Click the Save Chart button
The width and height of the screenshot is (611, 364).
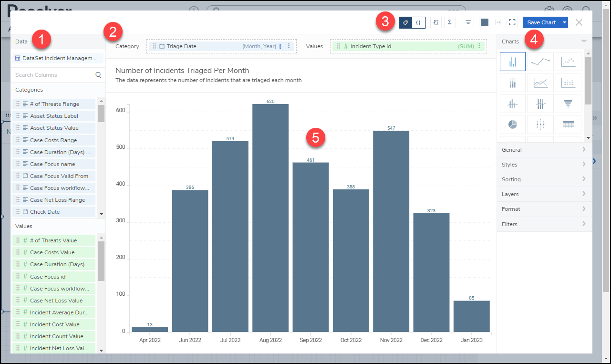point(541,22)
